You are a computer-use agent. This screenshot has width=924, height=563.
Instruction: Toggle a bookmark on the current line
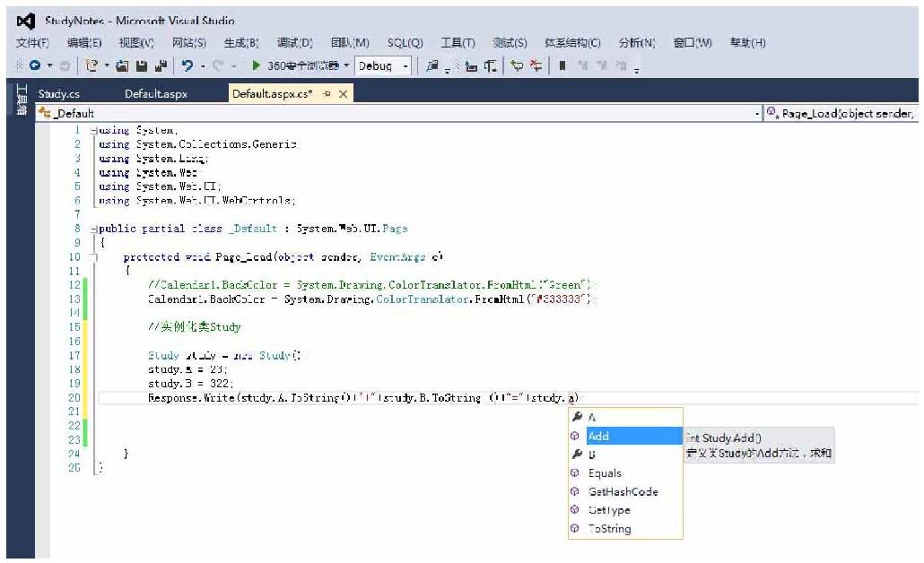point(562,65)
